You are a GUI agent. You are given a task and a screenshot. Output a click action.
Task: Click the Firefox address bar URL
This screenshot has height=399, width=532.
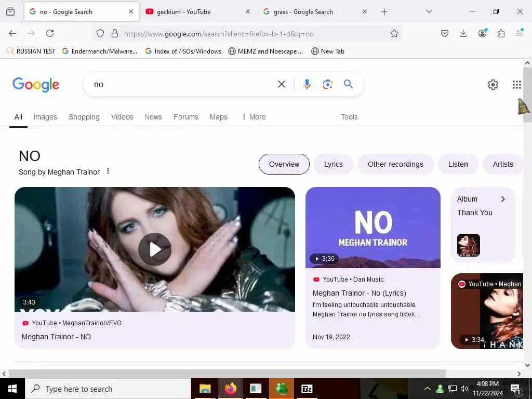219,34
